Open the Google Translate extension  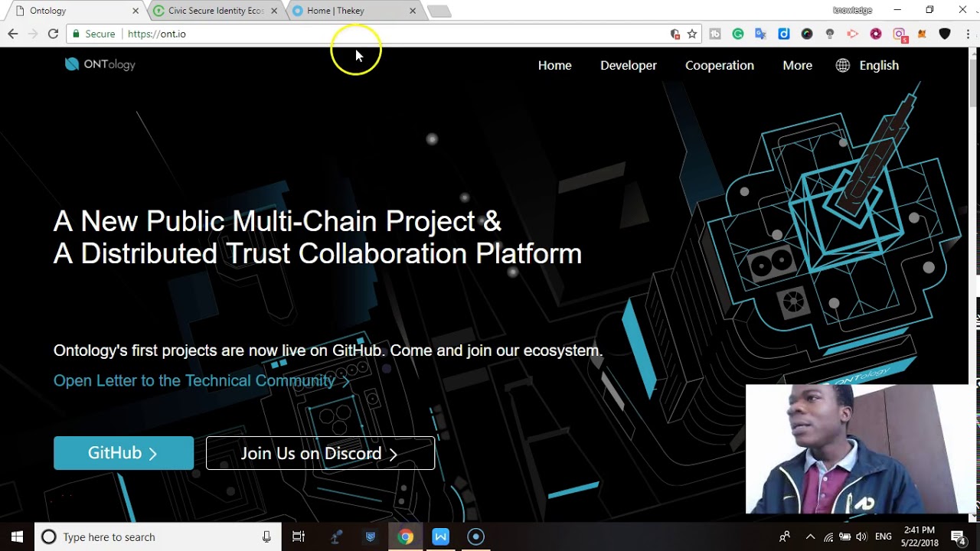[x=761, y=34]
